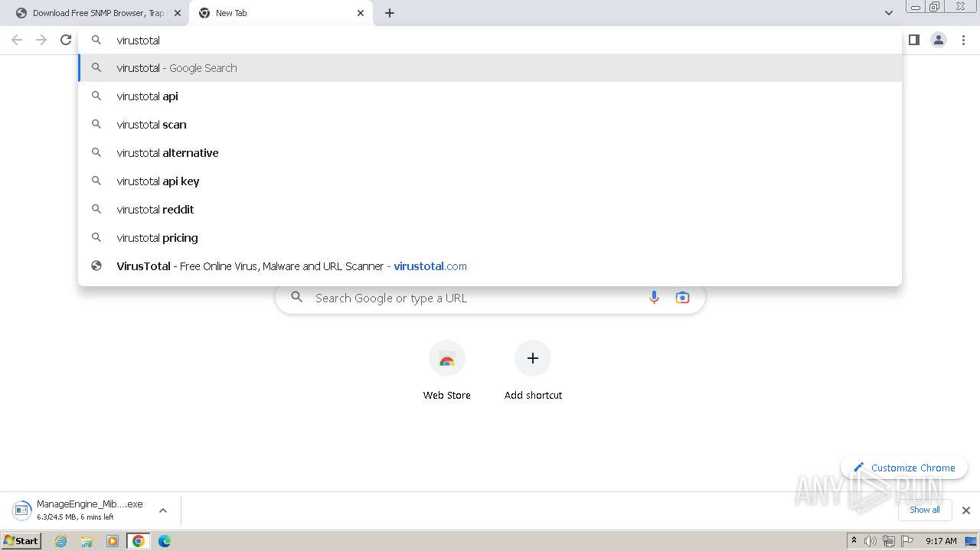Screen dimensions: 980x551
Task: Reload the current page
Action: pos(66,40)
